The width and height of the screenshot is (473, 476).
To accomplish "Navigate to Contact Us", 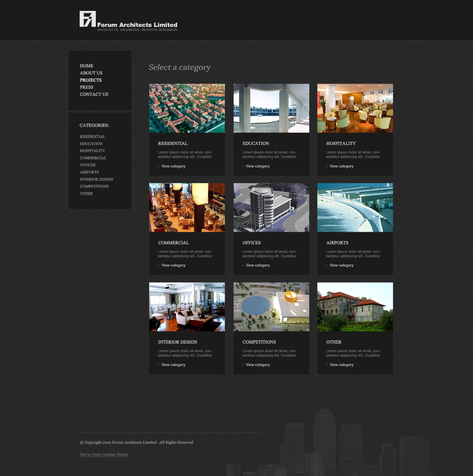I will click(x=94, y=94).
